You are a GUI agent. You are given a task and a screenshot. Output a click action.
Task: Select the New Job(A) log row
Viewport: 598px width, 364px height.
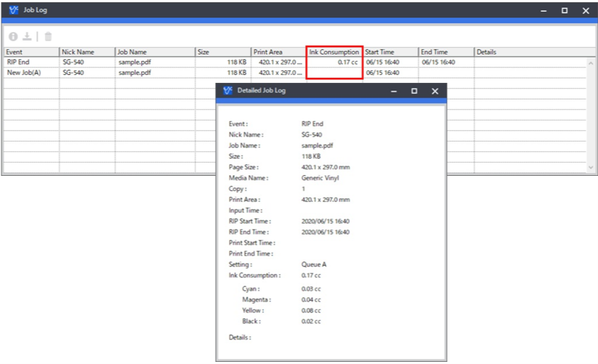pos(31,73)
